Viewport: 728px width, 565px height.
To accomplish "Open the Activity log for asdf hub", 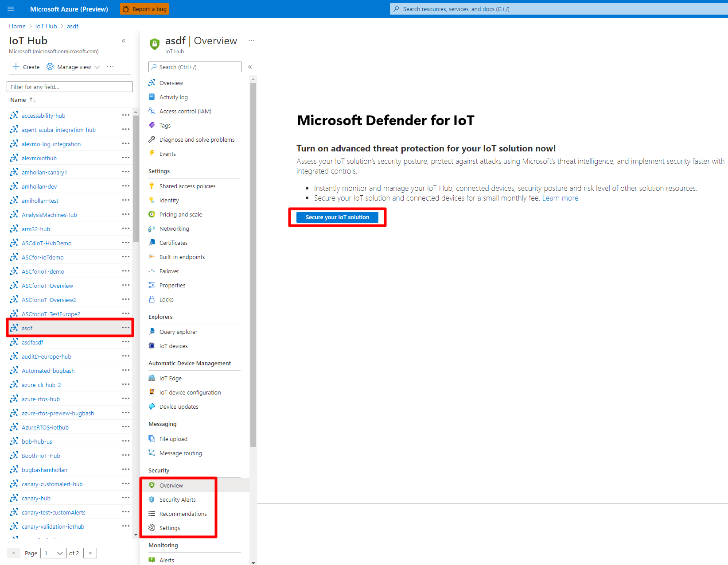I will (174, 97).
